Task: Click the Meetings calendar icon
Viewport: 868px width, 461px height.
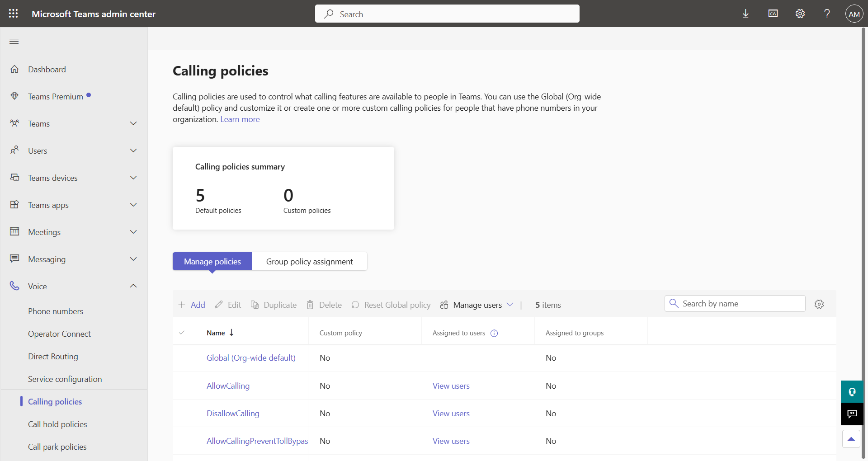Action: pyautogui.click(x=14, y=231)
